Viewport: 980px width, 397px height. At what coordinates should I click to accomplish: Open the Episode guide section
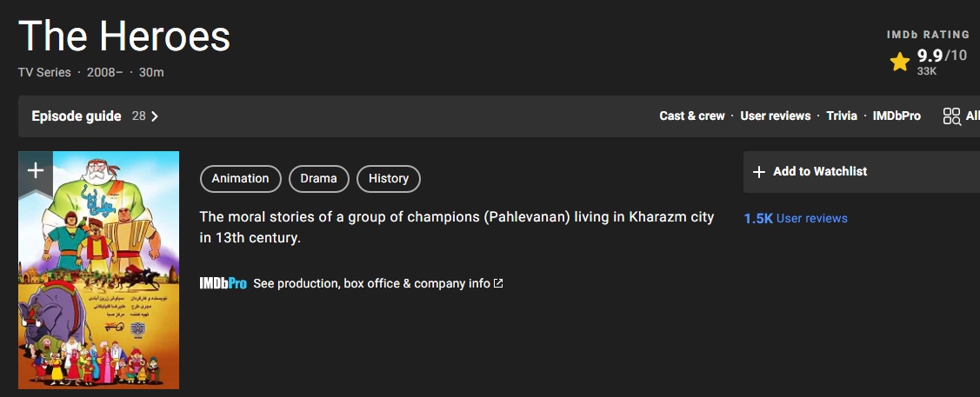click(x=77, y=116)
